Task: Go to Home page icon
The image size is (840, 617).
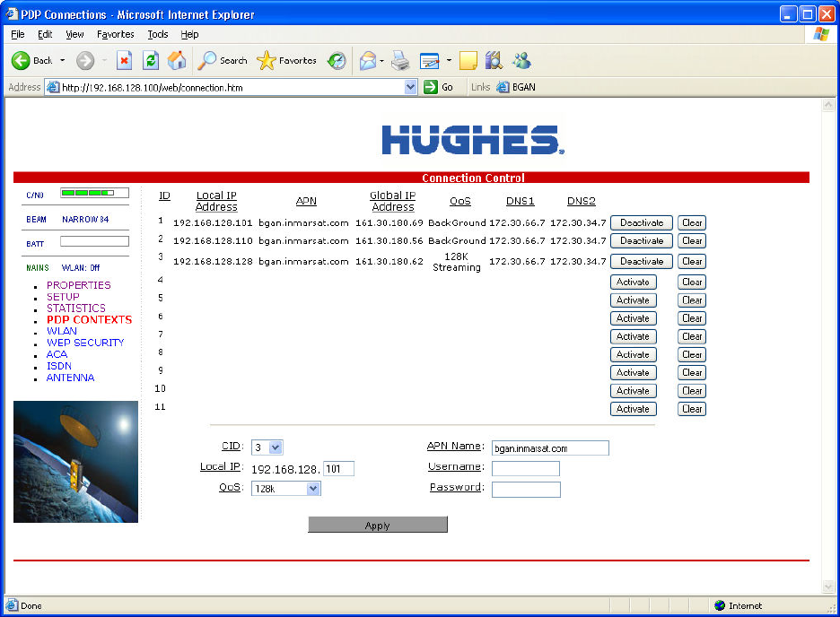Action: 177,60
